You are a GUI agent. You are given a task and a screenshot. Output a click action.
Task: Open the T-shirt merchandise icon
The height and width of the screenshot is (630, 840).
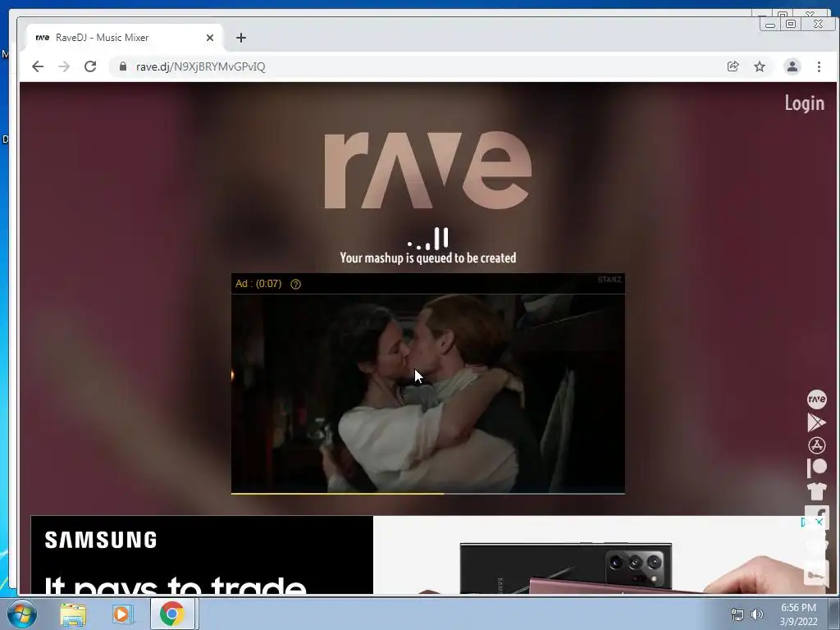click(x=816, y=491)
